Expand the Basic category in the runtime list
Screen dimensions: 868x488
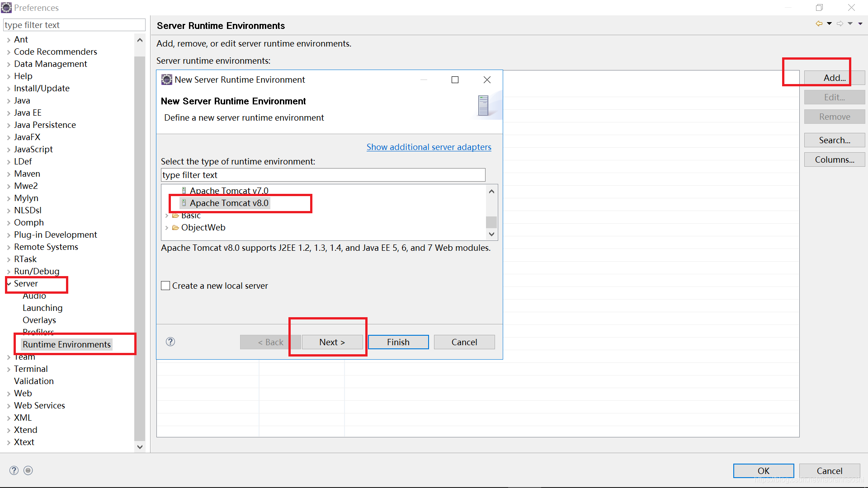pos(167,215)
